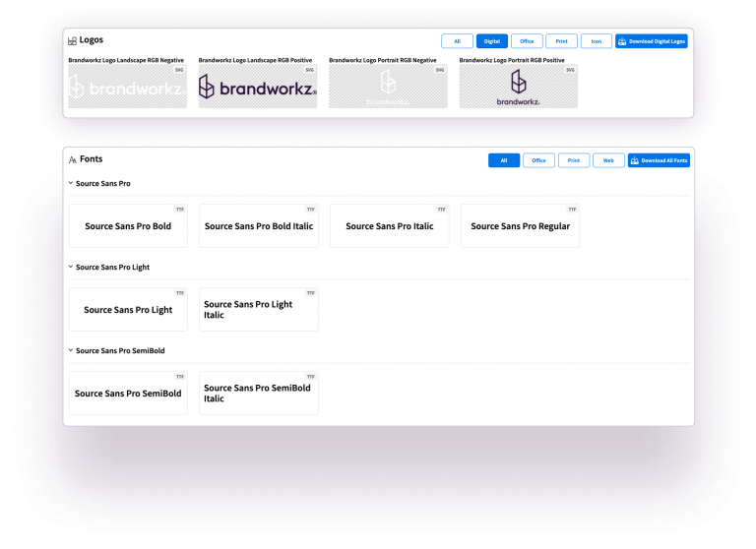Click TTF badge on Source Sans Pro Light Italic
Screen dimensions: 756x549
311,293
